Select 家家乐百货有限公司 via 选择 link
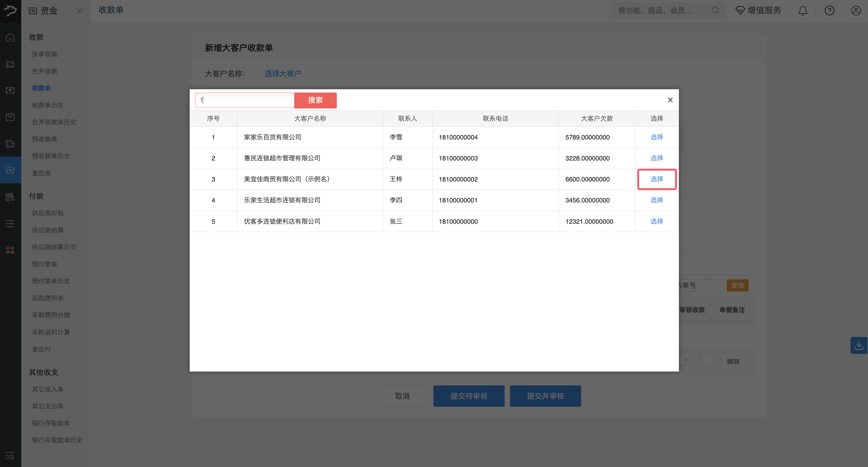868x467 pixels. pyautogui.click(x=656, y=137)
